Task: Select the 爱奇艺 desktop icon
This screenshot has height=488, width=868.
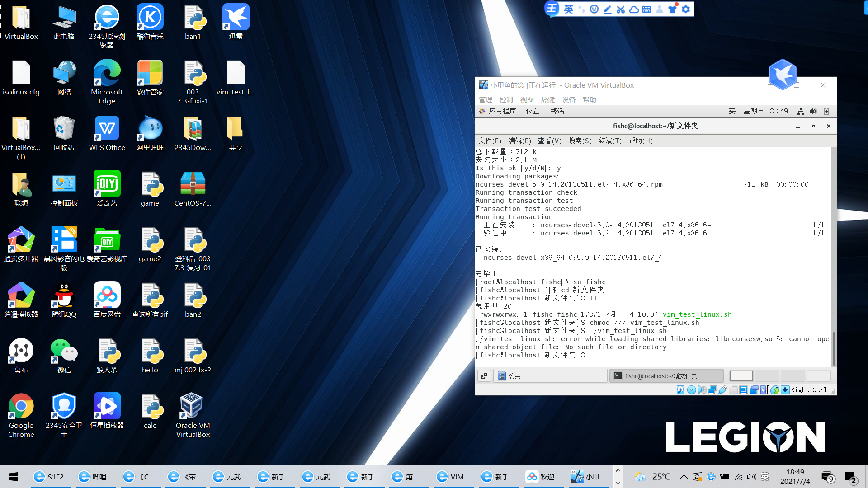Action: tap(107, 189)
